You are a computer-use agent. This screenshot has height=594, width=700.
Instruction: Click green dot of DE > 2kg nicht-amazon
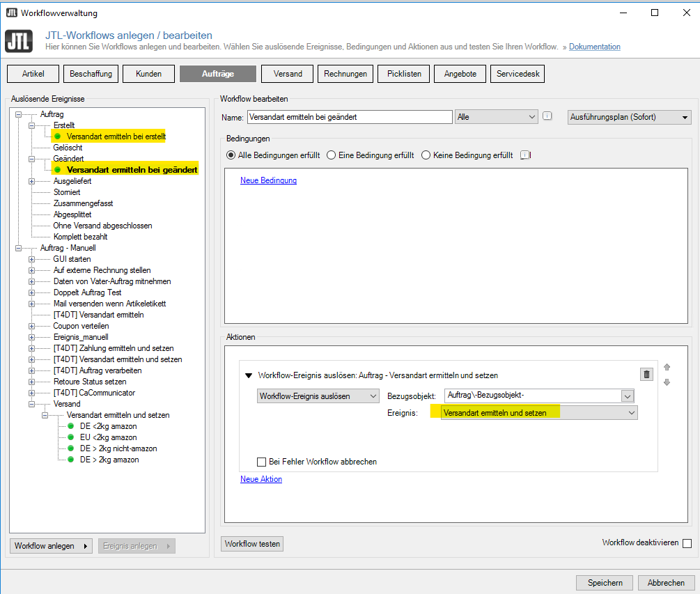coord(70,448)
